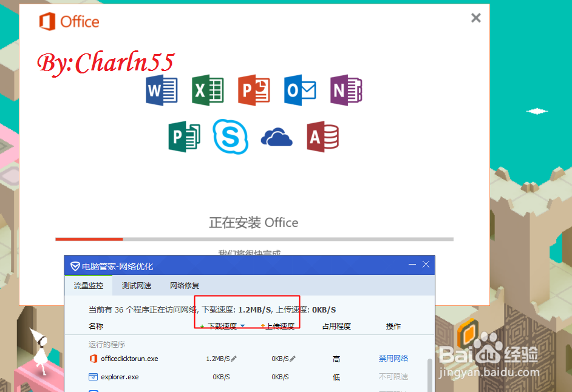
Task: Click 禁用网络 for officeclicktorun.exe
Action: [393, 359]
